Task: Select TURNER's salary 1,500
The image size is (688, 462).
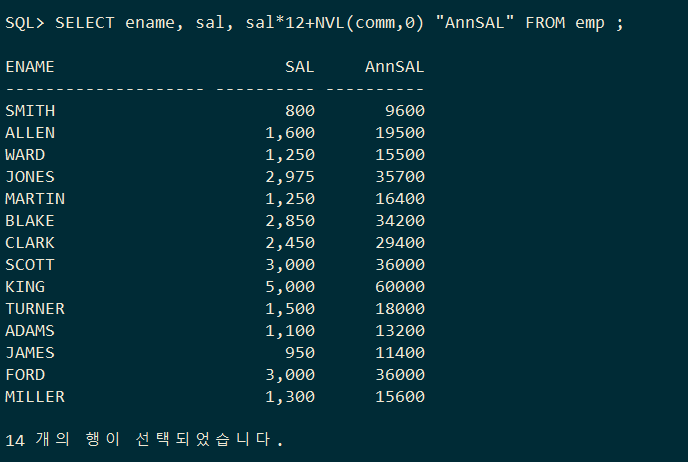Action: 290,308
